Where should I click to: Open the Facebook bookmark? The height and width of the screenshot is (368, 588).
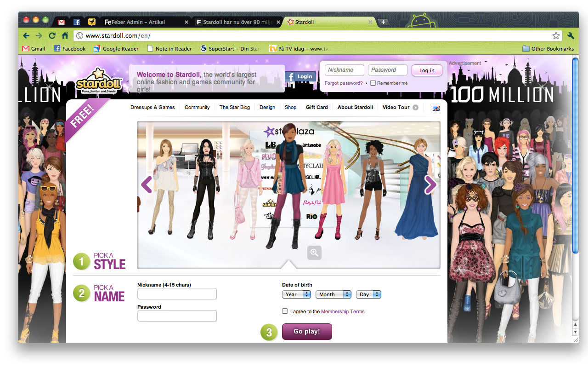tap(70, 48)
